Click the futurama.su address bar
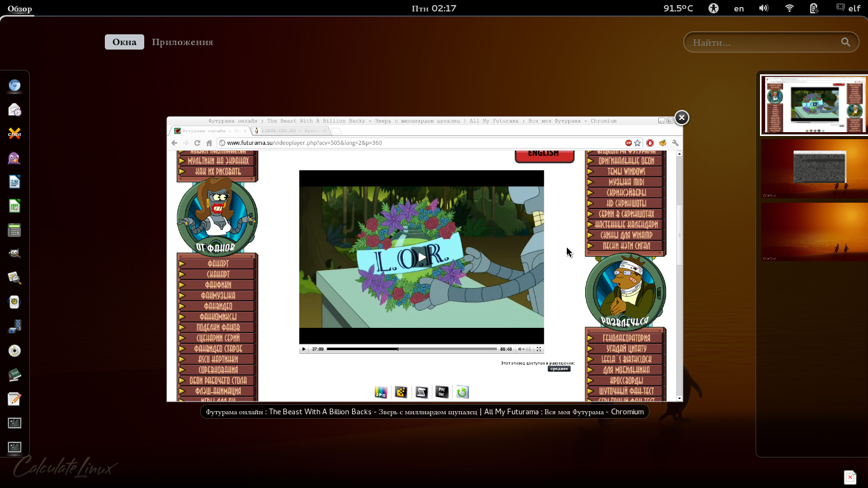This screenshot has height=488, width=868. pos(421,143)
